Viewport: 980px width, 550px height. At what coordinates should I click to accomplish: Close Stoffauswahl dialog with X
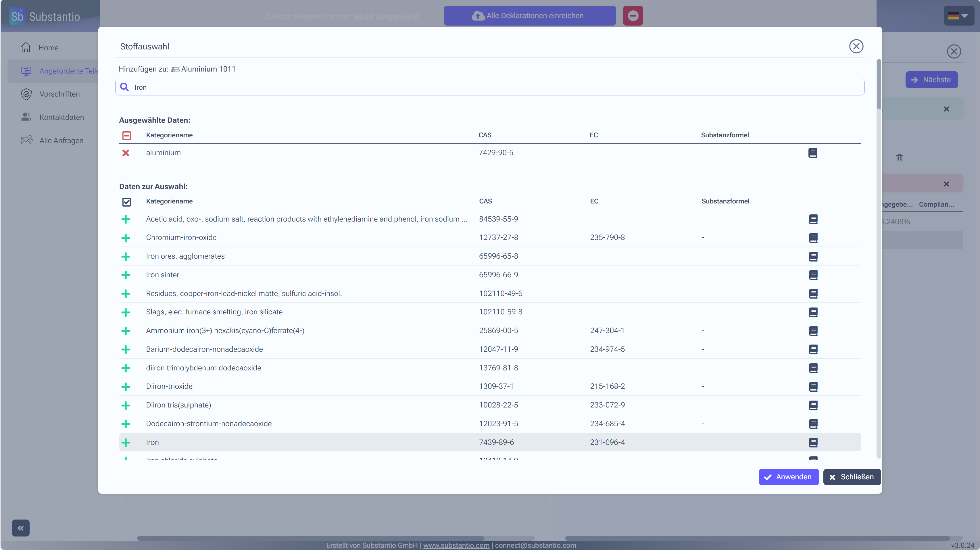click(856, 46)
